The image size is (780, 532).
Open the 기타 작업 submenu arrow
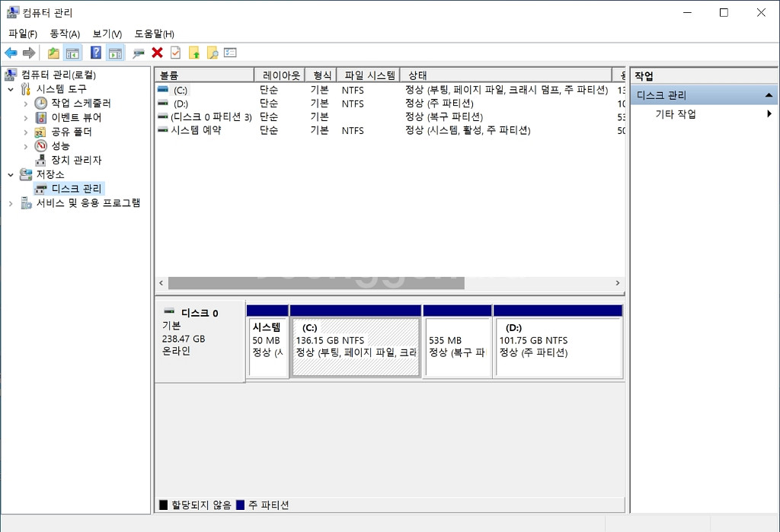769,114
